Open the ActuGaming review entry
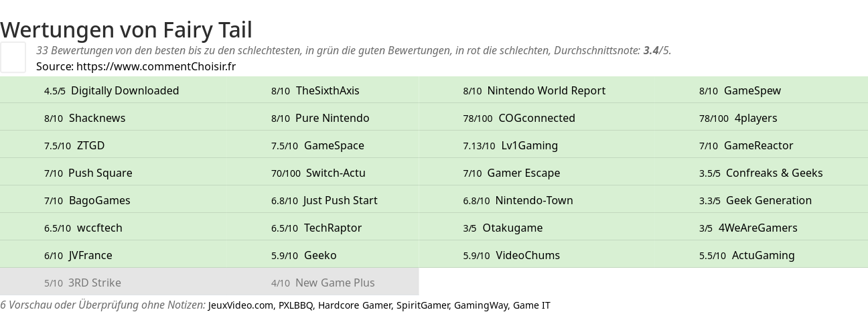 764,255
